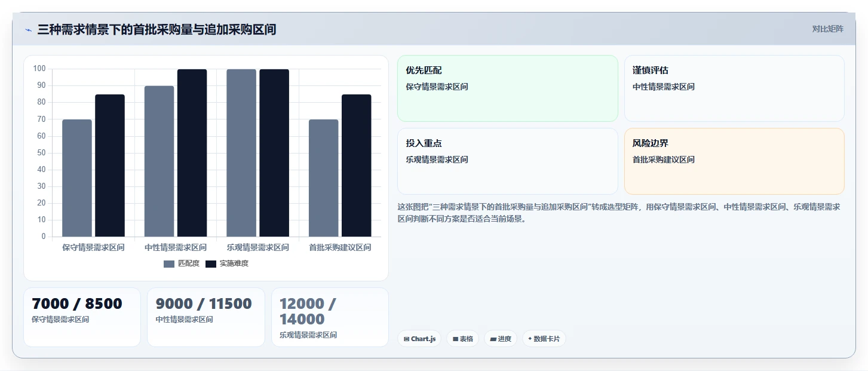Click 乐观情景需求区间 匹配度 bar
The height and width of the screenshot is (371, 868).
point(241,153)
